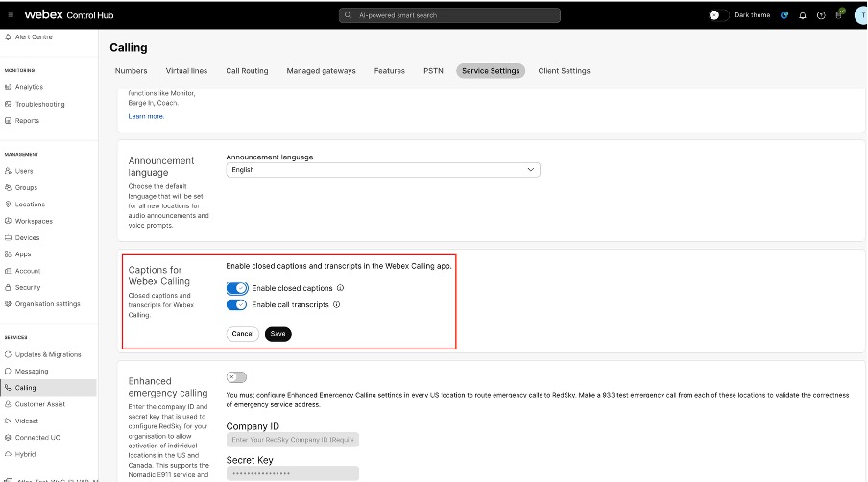
Task: Click the help question mark icon
Action: coord(821,15)
